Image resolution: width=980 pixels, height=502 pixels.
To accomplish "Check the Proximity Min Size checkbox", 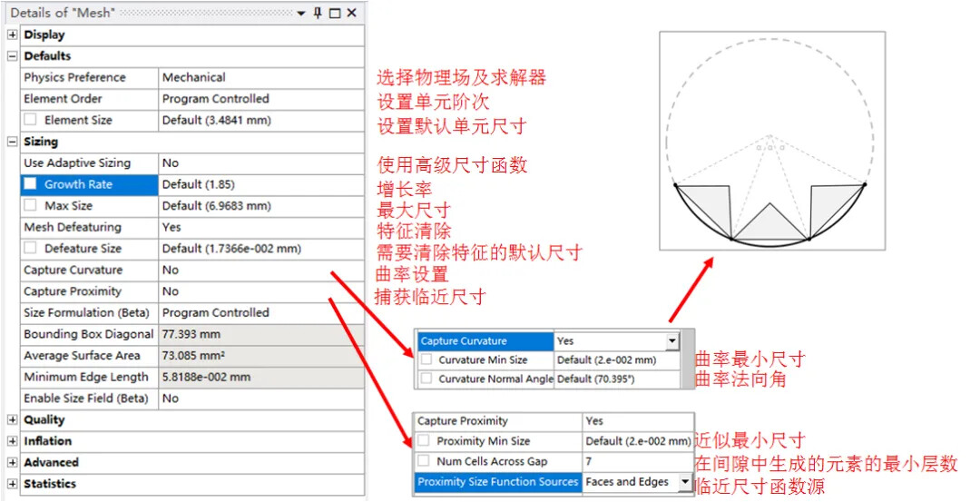I will click(x=424, y=441).
